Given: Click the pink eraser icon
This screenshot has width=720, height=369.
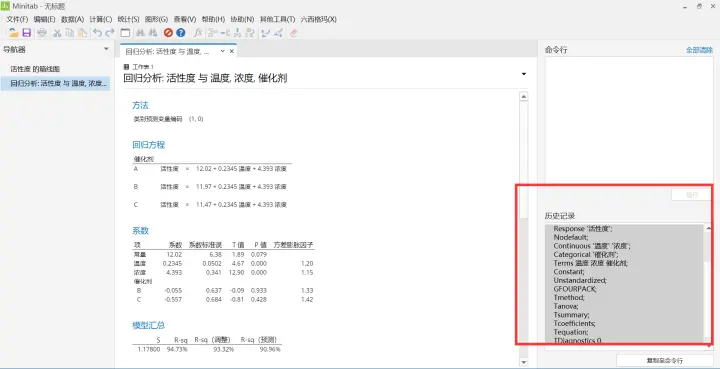Looking at the screenshot, I should click(x=293, y=33).
